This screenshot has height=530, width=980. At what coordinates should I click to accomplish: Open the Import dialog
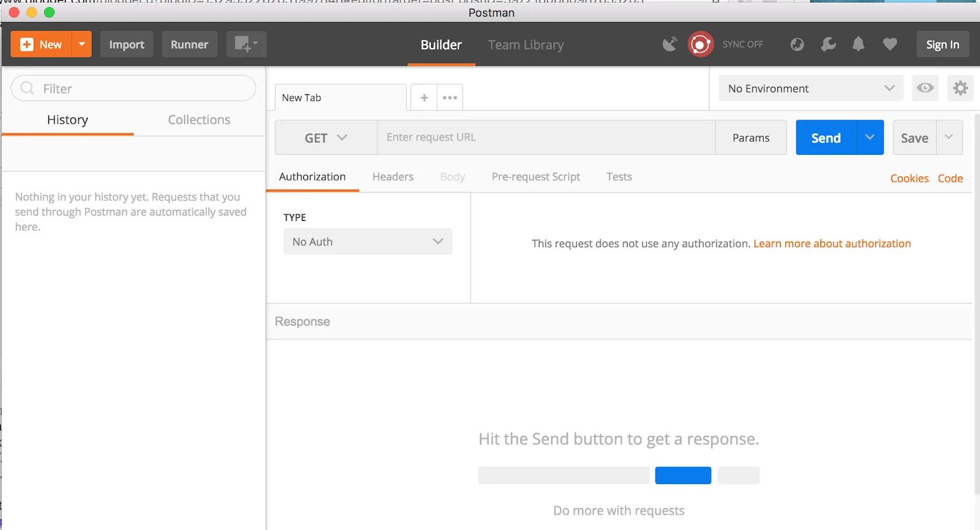pyautogui.click(x=127, y=44)
